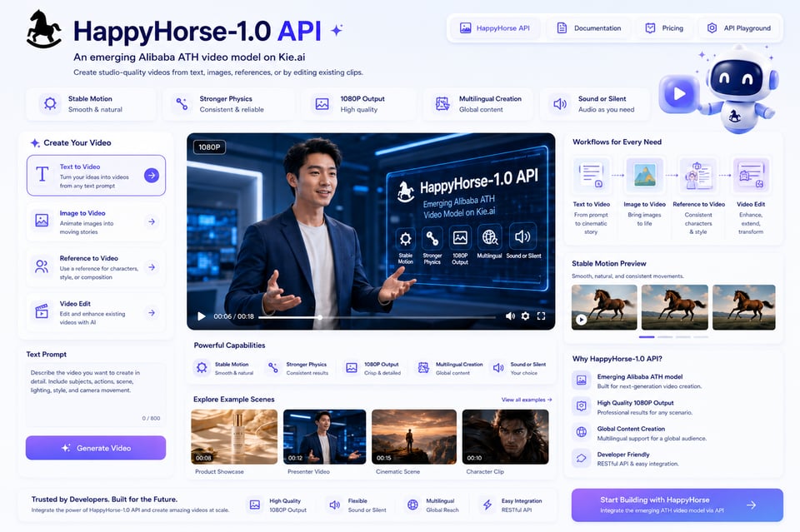Click the arrow next to Video Edit

click(152, 312)
